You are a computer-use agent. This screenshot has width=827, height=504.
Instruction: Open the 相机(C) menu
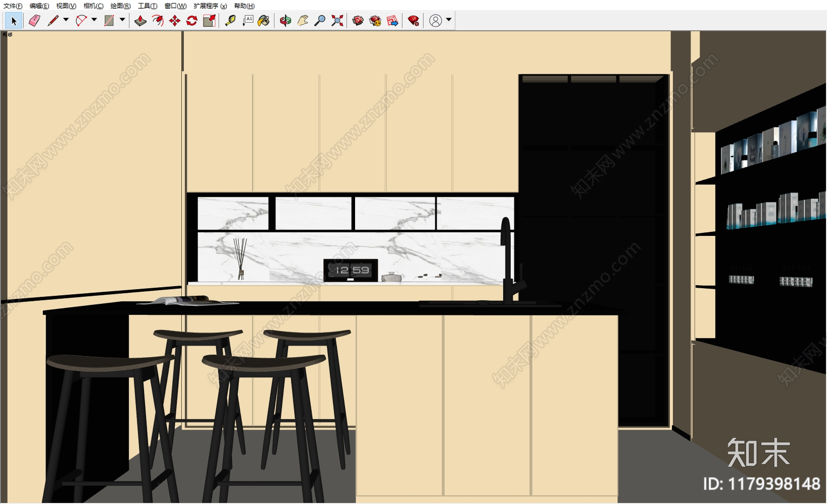point(94,6)
